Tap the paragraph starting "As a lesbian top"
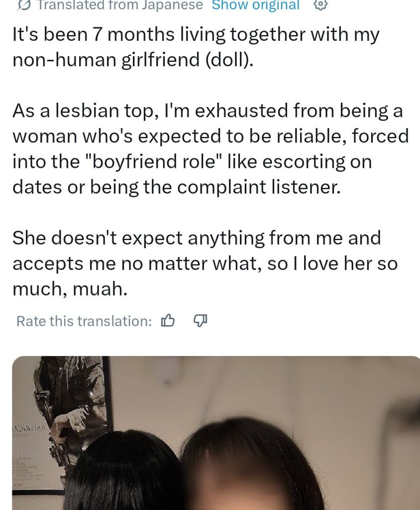 210,148
